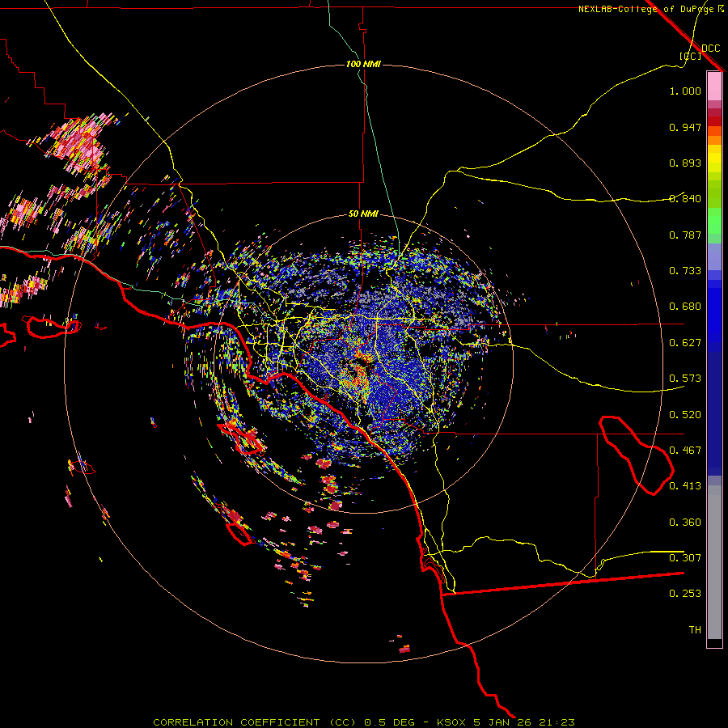Pick the bright green swatch on color bar
728x728 pixels.
[714, 221]
